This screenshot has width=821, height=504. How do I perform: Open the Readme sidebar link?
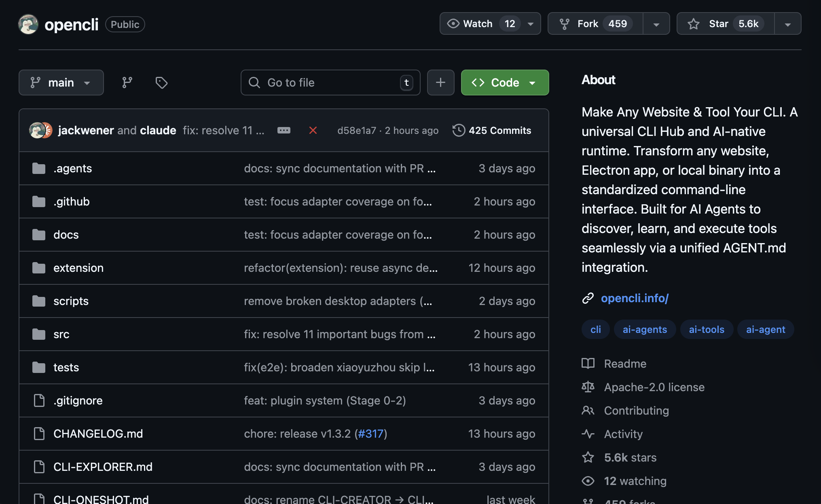[625, 364]
